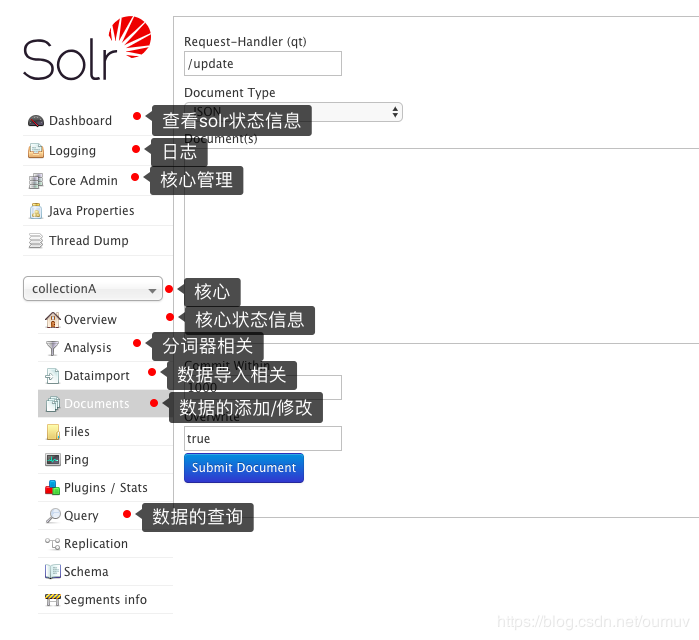Viewport: 699px width, 640px height.
Task: Select the Documents entry
Action: [x=97, y=404]
